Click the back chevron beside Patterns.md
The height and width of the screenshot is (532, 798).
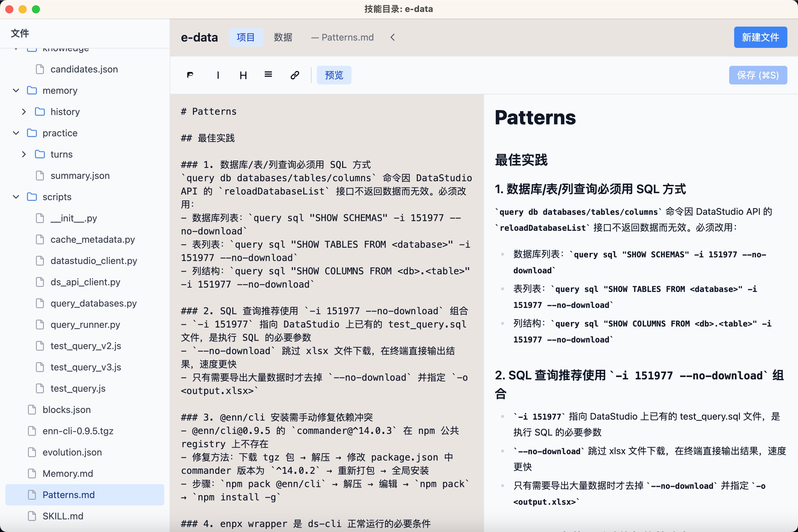(x=393, y=37)
